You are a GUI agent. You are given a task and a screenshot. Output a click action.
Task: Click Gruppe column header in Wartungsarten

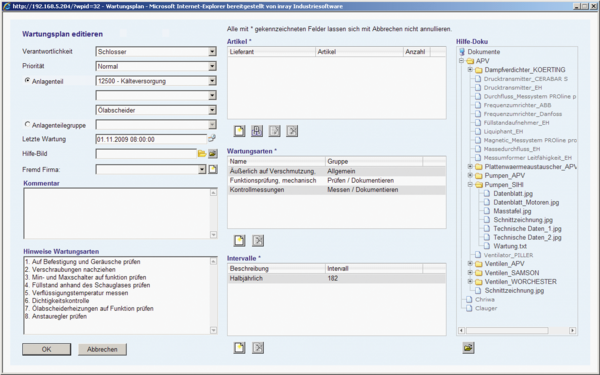(x=374, y=161)
